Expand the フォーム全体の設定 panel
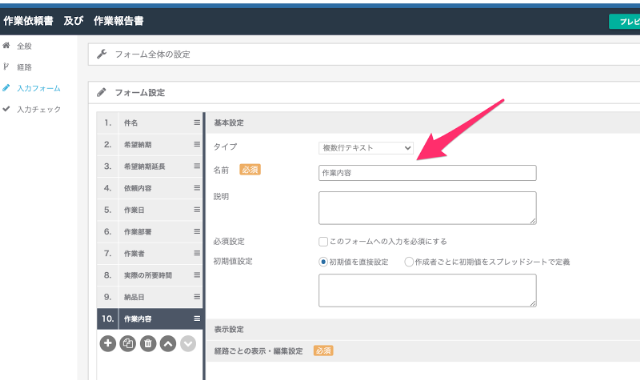640x380 pixels. [364, 54]
